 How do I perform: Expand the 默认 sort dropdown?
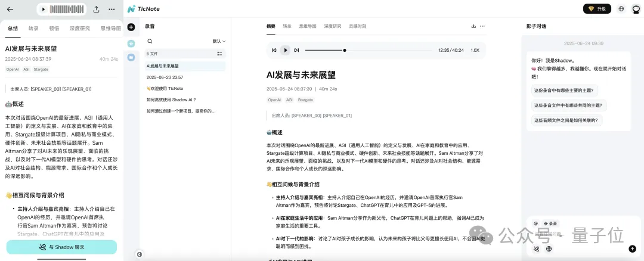tap(219, 41)
